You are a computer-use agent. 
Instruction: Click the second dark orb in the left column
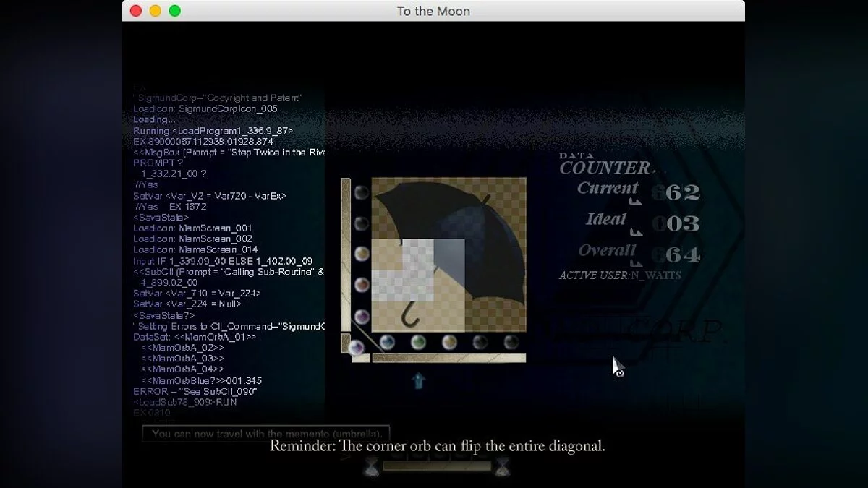[362, 223]
